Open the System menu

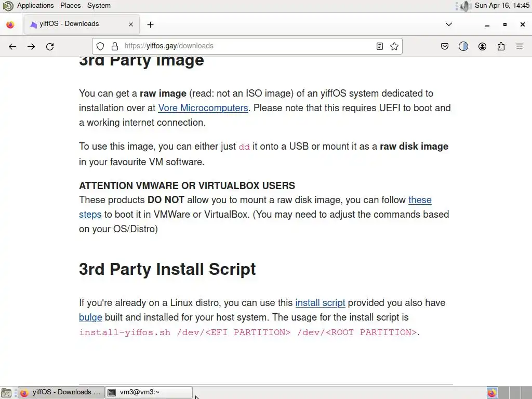[99, 5]
